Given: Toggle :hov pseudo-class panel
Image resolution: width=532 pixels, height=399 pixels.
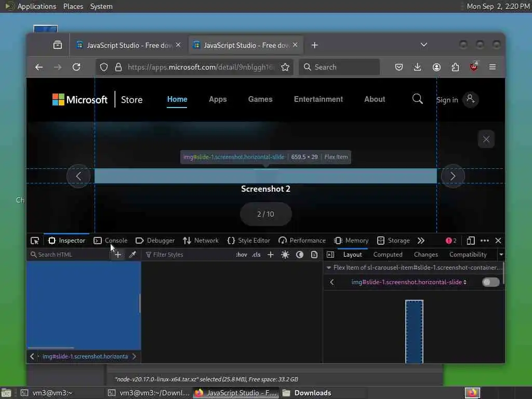Looking at the screenshot, I should click(242, 255).
